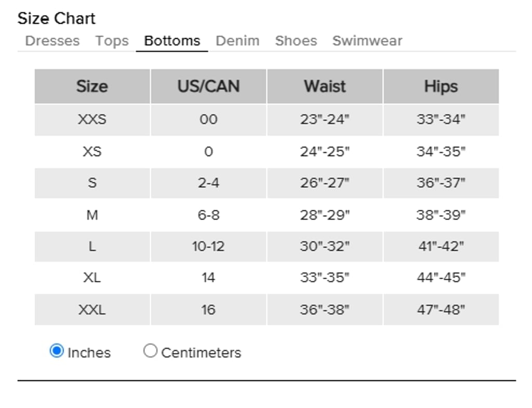Switch to the Dresses tab

[x=52, y=40]
